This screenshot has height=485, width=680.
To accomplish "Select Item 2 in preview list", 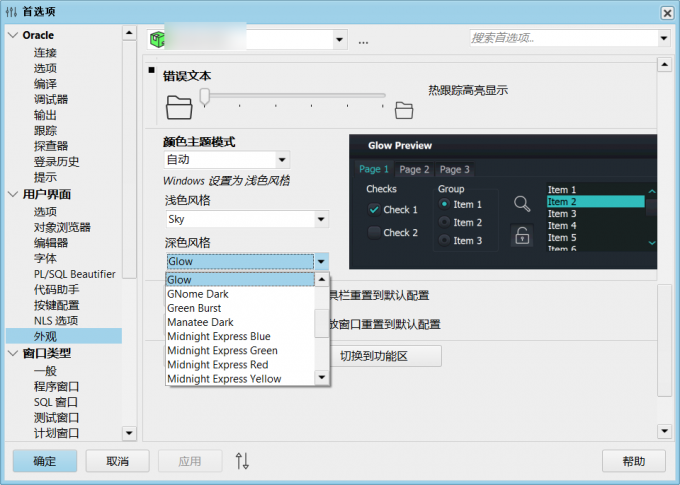I will coord(595,202).
